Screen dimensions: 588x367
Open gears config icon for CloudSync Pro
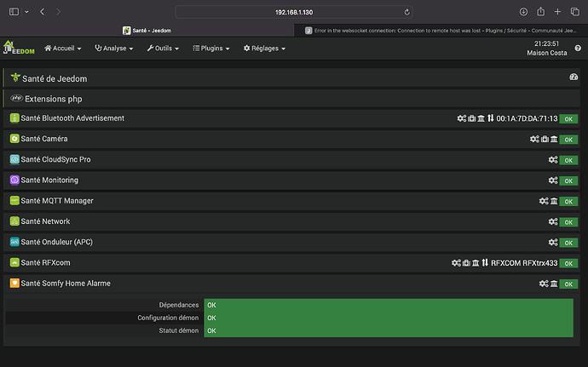553,160
